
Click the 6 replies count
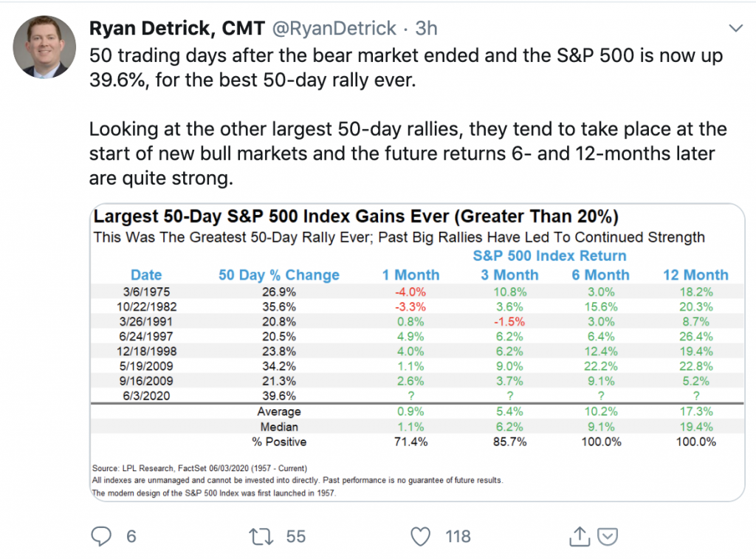pos(131,536)
